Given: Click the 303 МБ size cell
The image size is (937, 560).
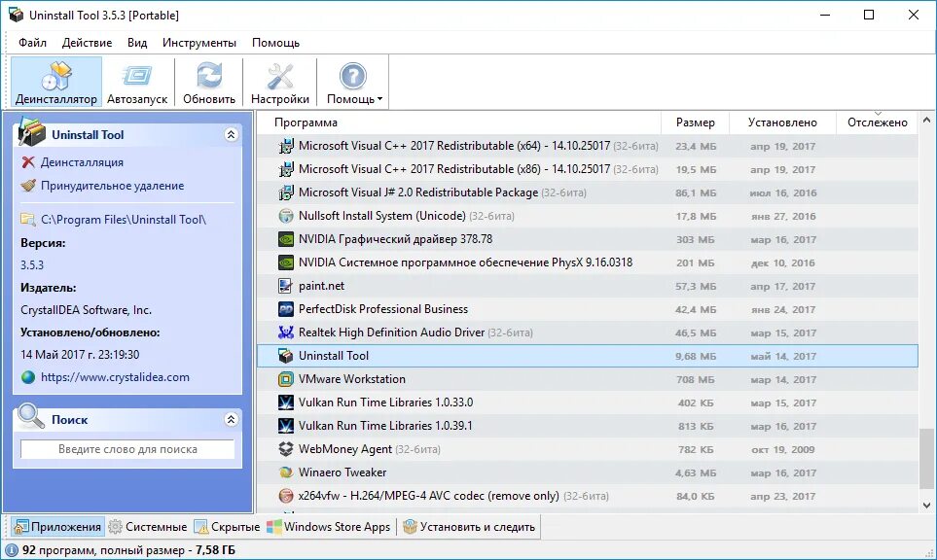Looking at the screenshot, I should (x=696, y=239).
